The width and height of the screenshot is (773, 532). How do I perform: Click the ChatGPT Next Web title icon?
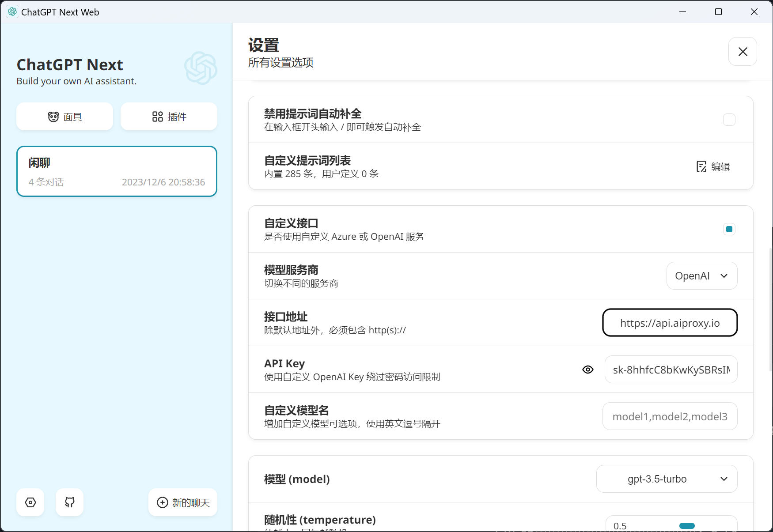pyautogui.click(x=12, y=12)
